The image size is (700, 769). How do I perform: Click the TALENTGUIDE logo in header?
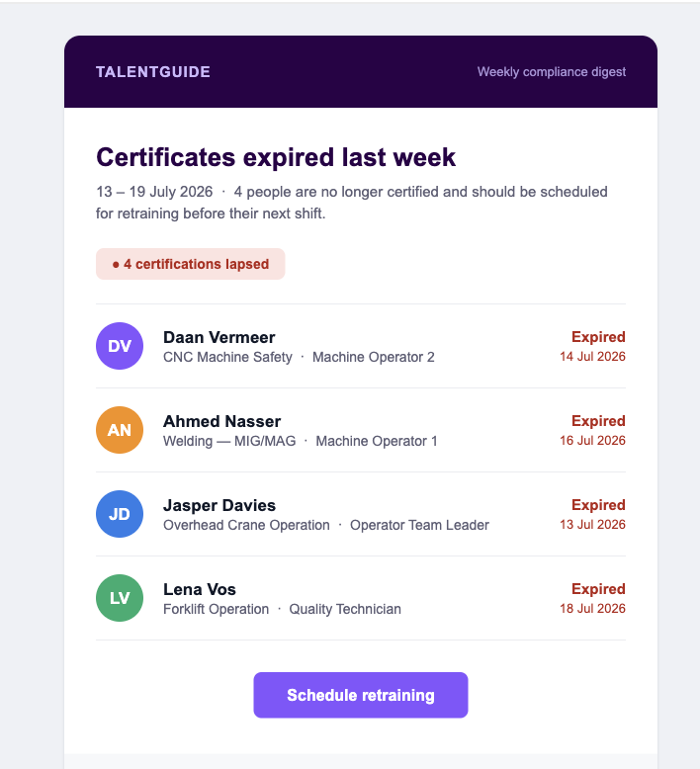[153, 72]
